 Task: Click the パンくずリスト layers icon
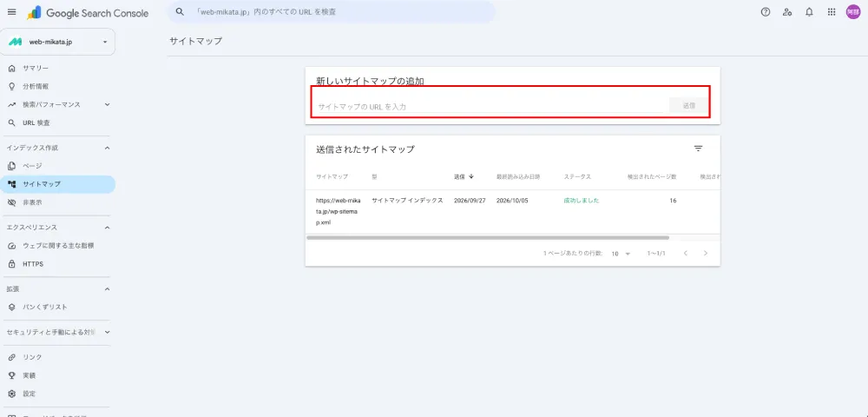[11, 307]
